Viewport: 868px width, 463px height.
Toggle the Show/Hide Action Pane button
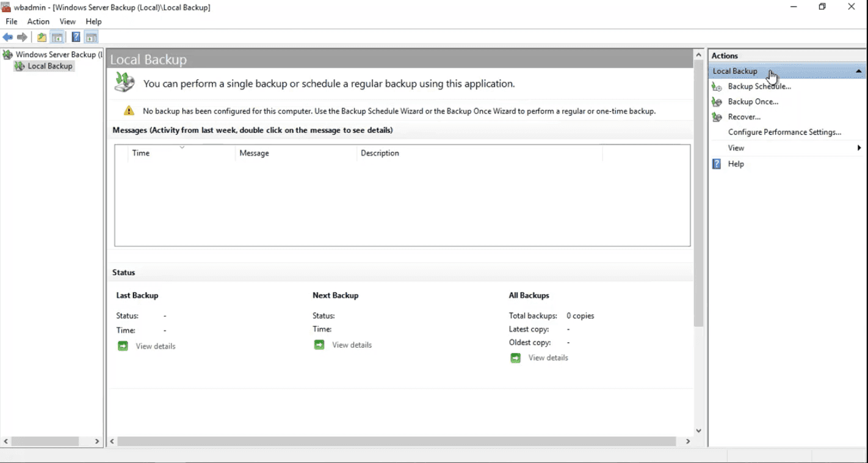tap(92, 37)
